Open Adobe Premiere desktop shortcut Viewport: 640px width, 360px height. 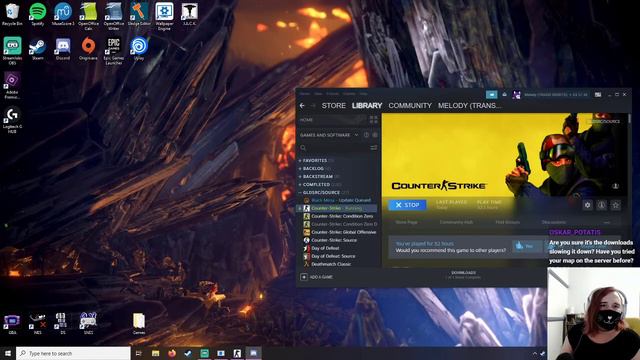(x=12, y=85)
